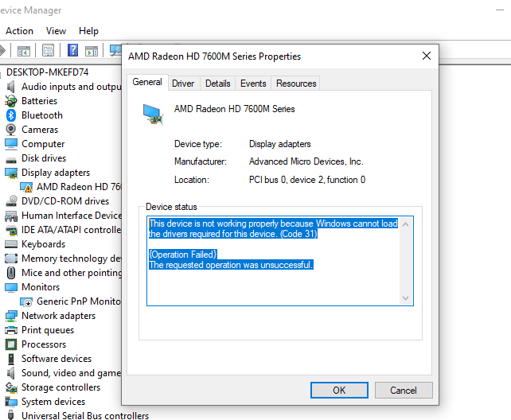Click the Print queues printer icon
The height and width of the screenshot is (420, 511).
tap(11, 330)
